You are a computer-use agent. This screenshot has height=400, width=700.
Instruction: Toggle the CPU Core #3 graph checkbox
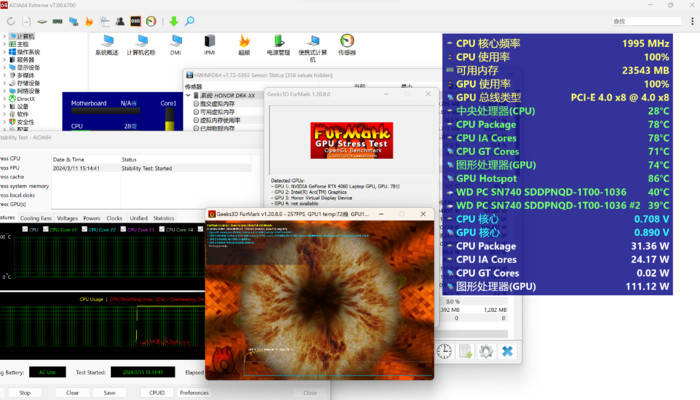(x=123, y=229)
